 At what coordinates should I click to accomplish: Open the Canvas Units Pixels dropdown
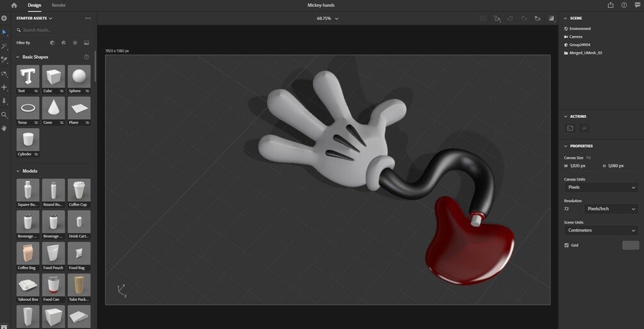pyautogui.click(x=601, y=187)
